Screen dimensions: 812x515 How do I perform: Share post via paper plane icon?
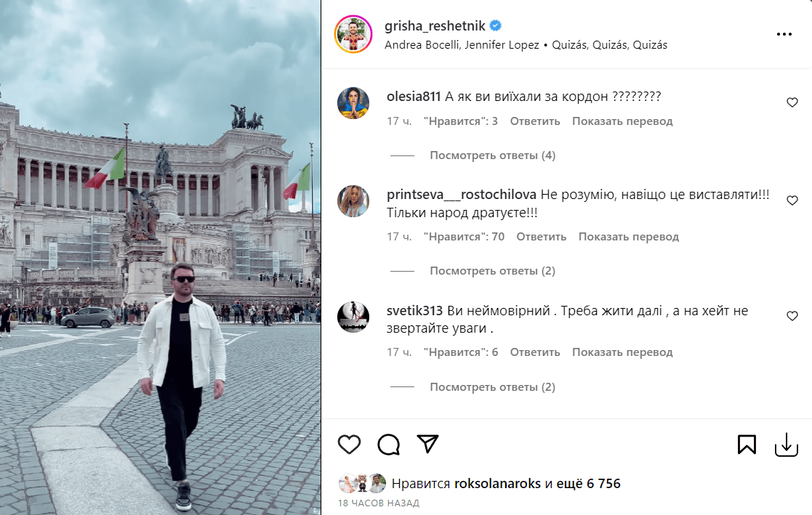coord(427,444)
